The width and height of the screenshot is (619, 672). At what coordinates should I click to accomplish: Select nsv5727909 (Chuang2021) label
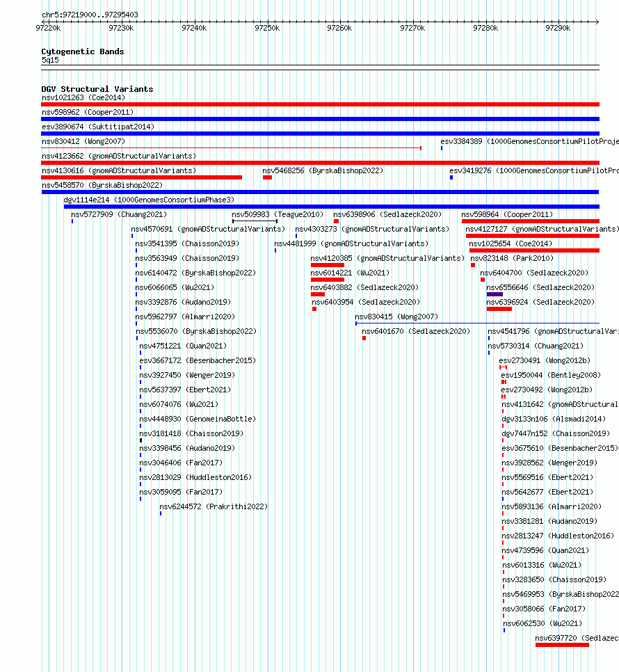click(119, 214)
